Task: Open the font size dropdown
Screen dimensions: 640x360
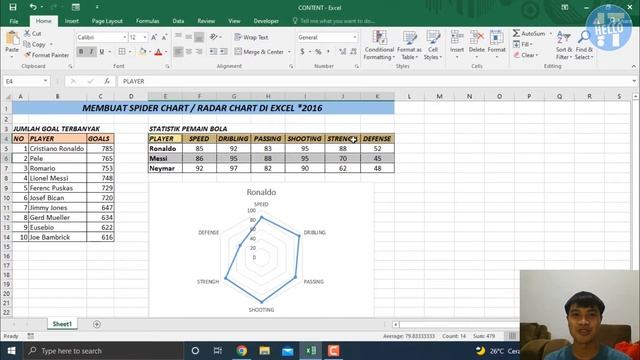Action: tap(144, 37)
